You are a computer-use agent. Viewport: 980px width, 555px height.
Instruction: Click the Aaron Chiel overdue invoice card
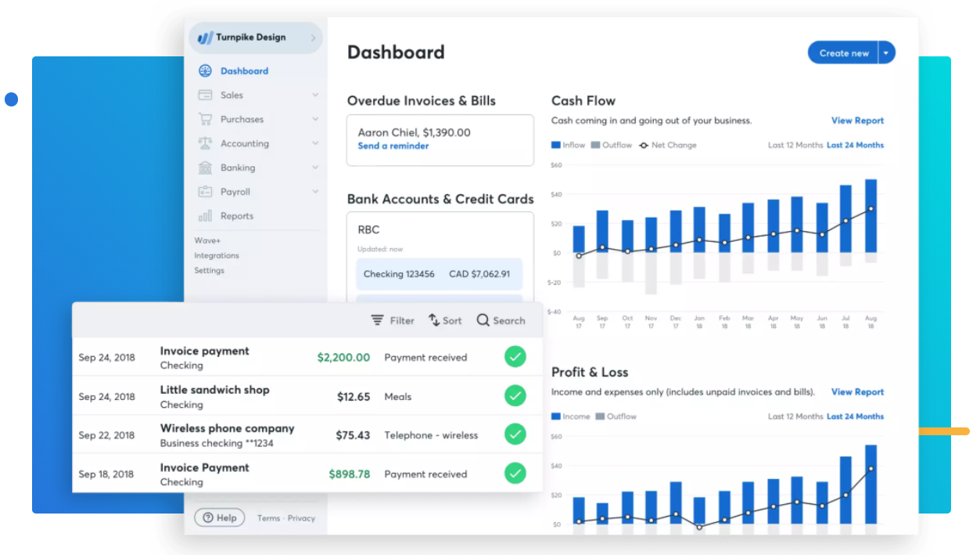pyautogui.click(x=440, y=140)
